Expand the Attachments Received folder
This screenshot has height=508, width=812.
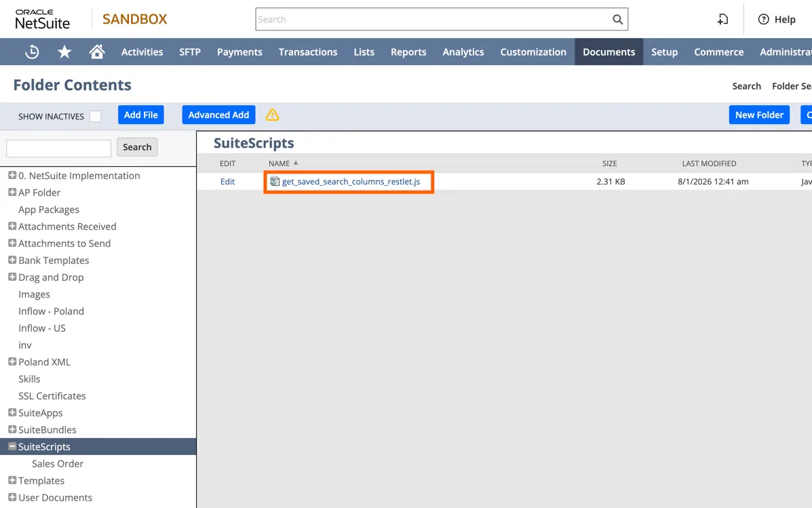pyautogui.click(x=12, y=227)
